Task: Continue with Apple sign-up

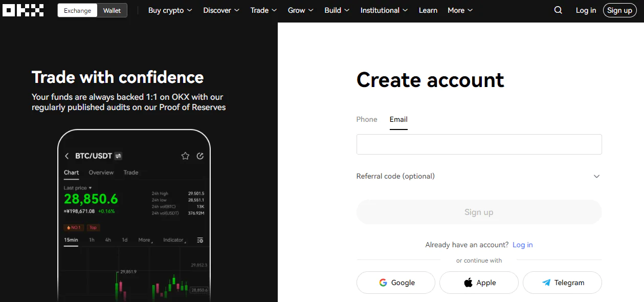Action: pyautogui.click(x=479, y=283)
